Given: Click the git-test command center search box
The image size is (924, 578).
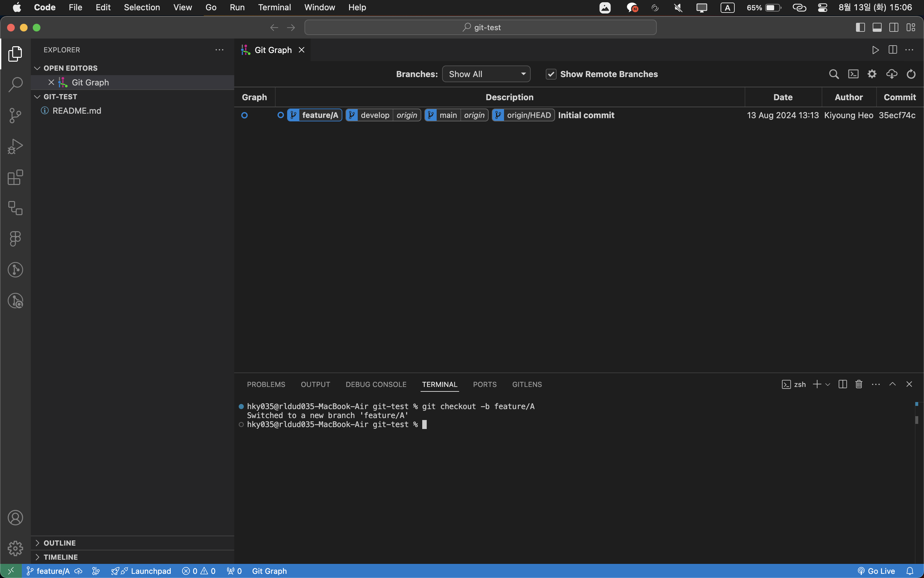Looking at the screenshot, I should coord(480,28).
